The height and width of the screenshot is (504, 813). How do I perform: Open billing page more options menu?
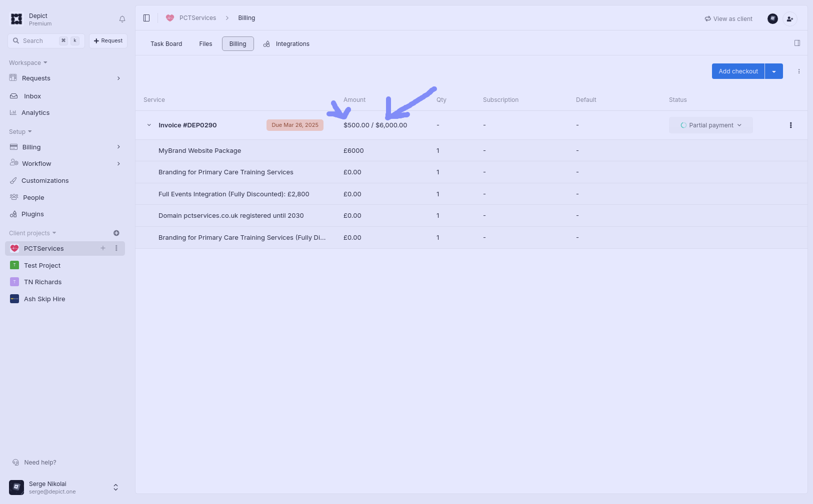pyautogui.click(x=798, y=71)
